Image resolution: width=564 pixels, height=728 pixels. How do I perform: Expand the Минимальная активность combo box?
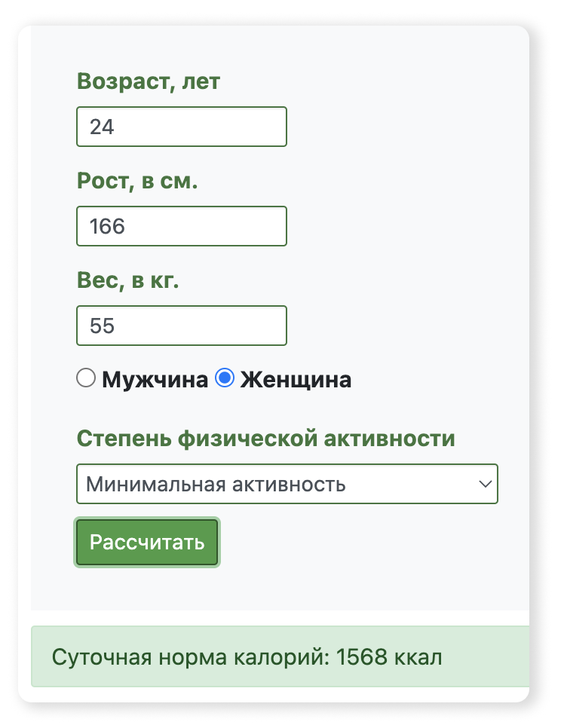point(287,484)
